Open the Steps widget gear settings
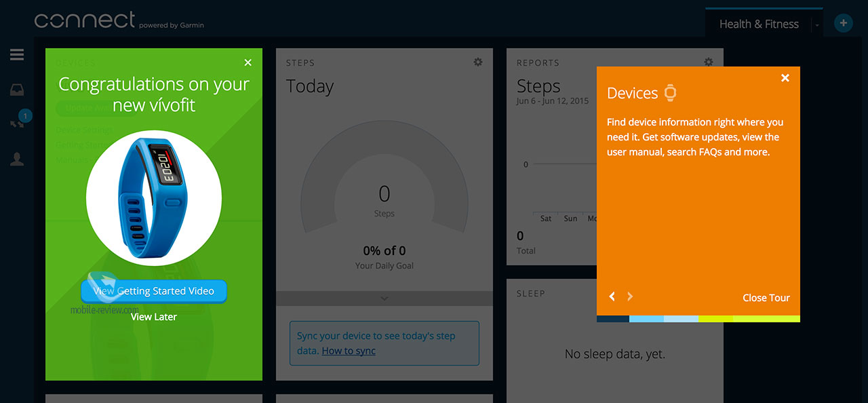 pyautogui.click(x=478, y=62)
